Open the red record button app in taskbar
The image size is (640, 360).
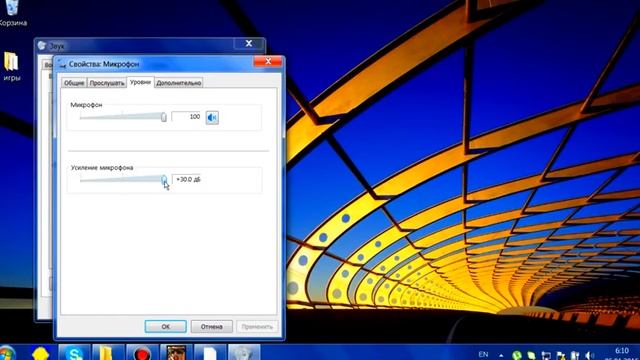pos(142,353)
